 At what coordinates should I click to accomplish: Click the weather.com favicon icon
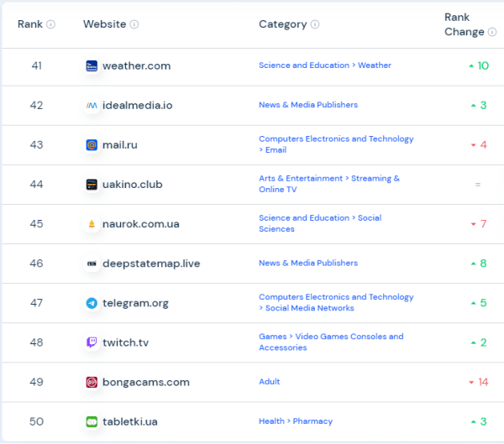(x=92, y=65)
